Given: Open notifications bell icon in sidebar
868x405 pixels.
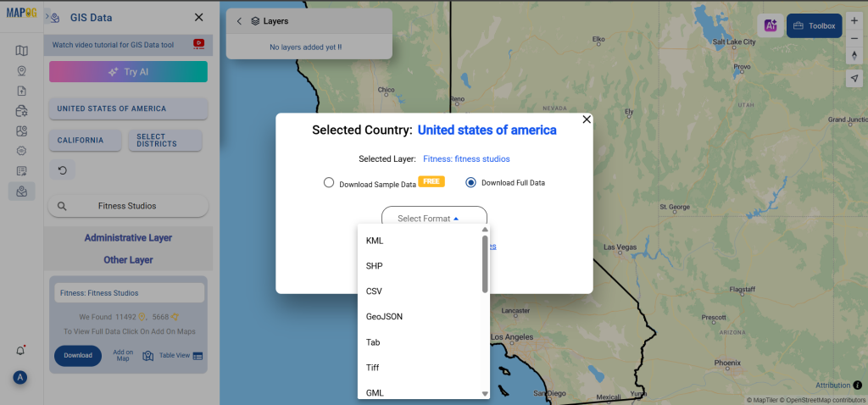Looking at the screenshot, I should (21, 351).
